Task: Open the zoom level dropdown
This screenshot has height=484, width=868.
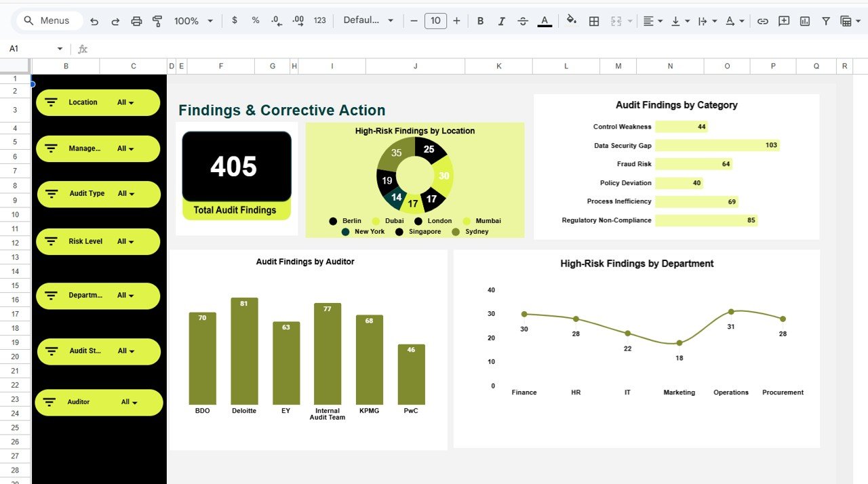Action: [192, 21]
